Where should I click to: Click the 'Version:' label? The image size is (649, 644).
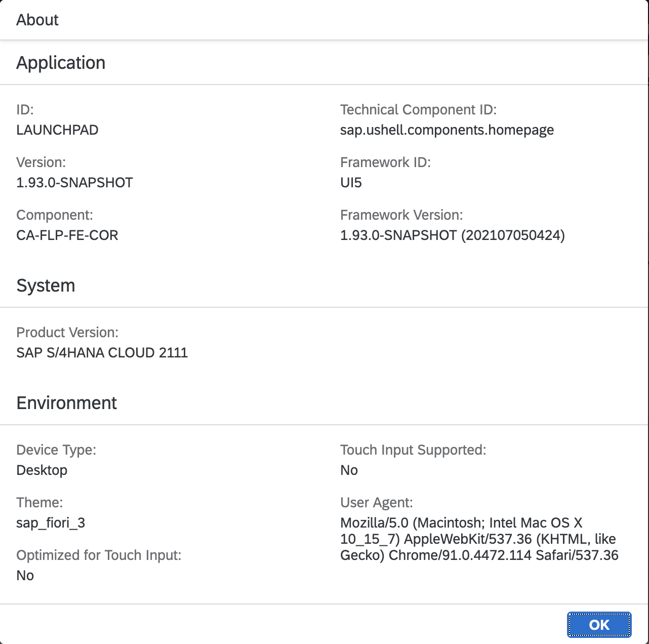click(x=41, y=163)
